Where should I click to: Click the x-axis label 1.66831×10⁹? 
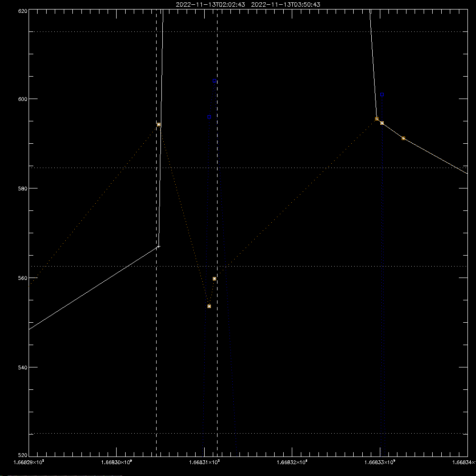click(x=204, y=462)
